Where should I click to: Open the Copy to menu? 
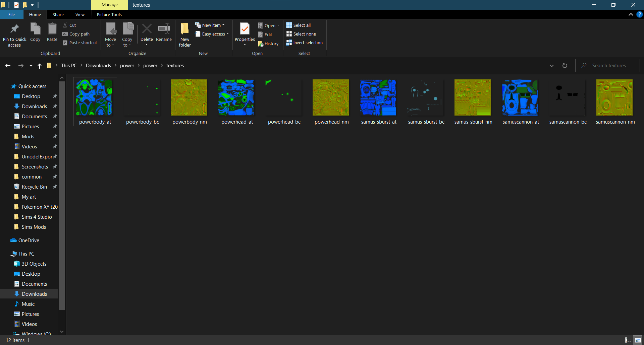pos(127,35)
